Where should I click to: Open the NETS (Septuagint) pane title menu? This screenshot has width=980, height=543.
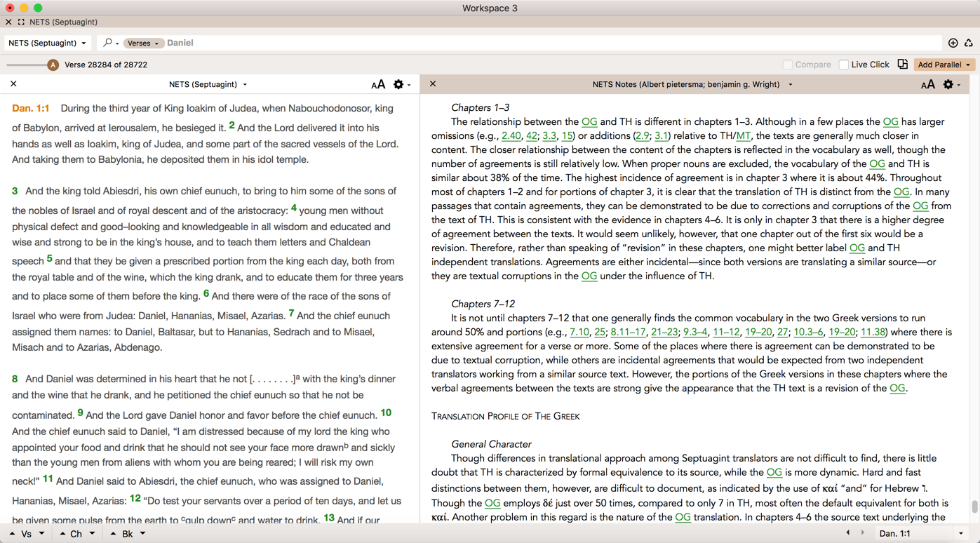(x=208, y=84)
